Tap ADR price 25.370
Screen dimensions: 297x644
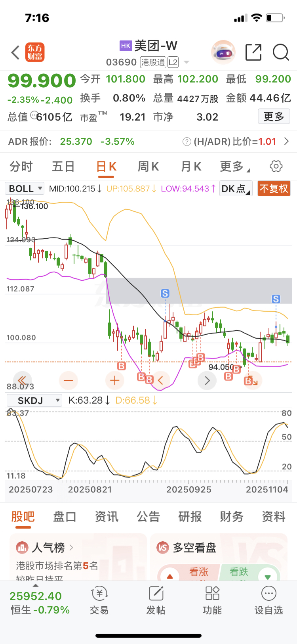76,142
